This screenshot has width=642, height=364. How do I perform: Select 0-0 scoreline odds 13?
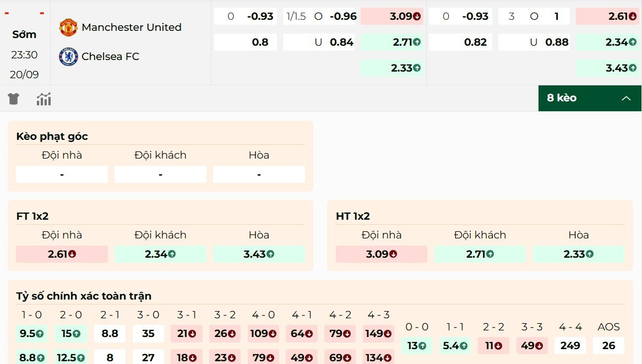tap(417, 345)
